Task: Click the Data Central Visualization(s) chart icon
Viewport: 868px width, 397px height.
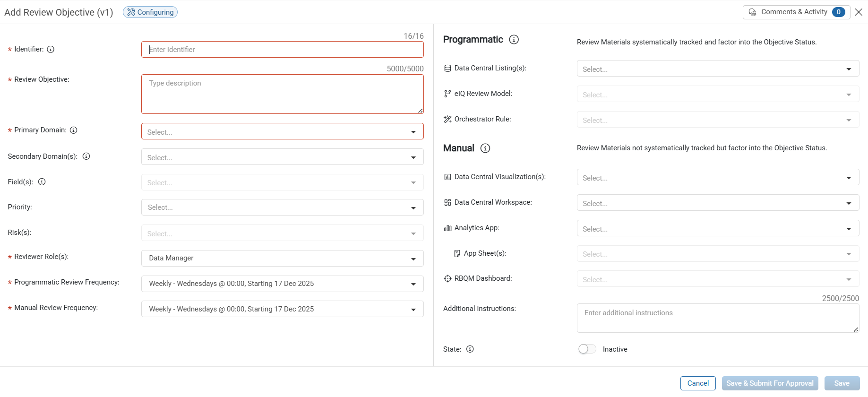Action: [447, 177]
